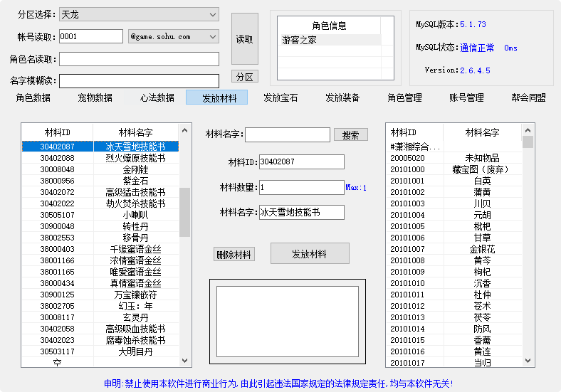Click the 搜索 button

coord(351,134)
